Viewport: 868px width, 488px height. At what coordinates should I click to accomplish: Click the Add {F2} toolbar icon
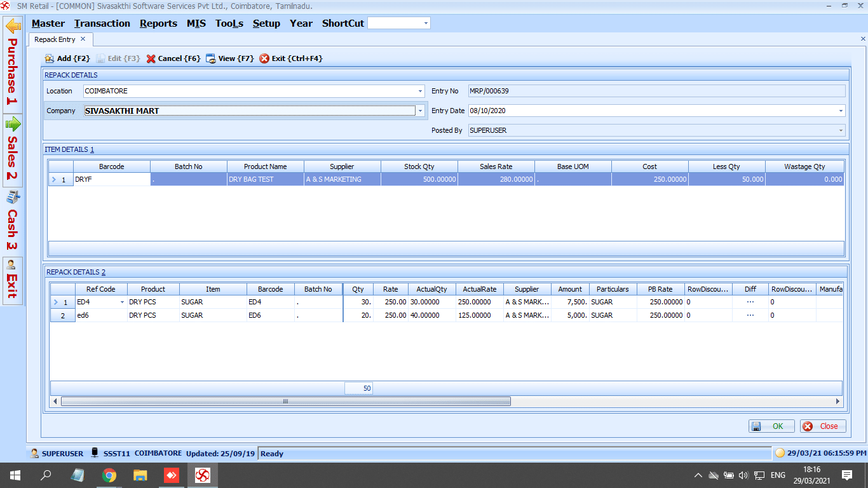tap(50, 58)
